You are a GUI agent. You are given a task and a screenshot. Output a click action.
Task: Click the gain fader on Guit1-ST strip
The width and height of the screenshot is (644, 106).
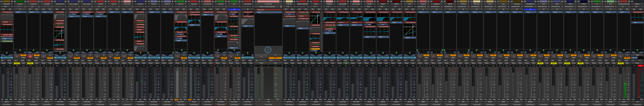pyautogui.click(x=177, y=80)
